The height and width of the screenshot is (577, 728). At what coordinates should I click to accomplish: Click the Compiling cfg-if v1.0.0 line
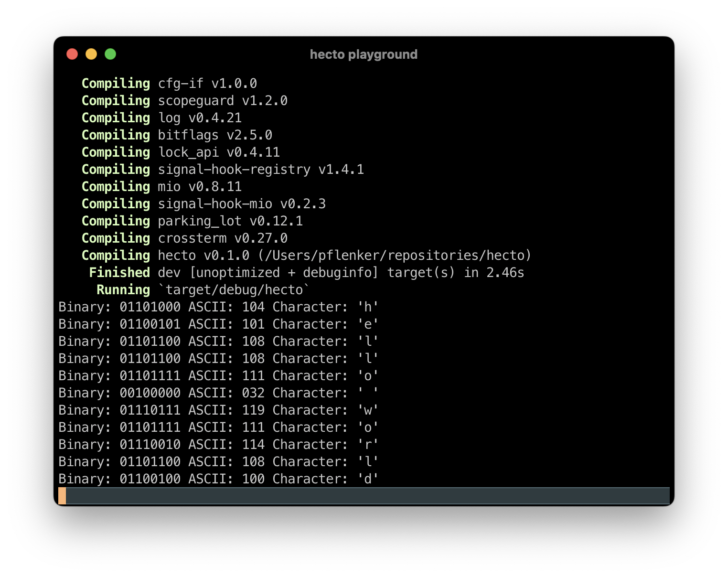[x=170, y=83]
